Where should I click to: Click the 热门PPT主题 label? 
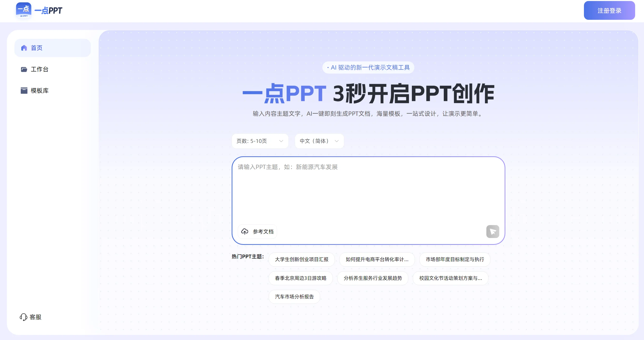click(248, 257)
